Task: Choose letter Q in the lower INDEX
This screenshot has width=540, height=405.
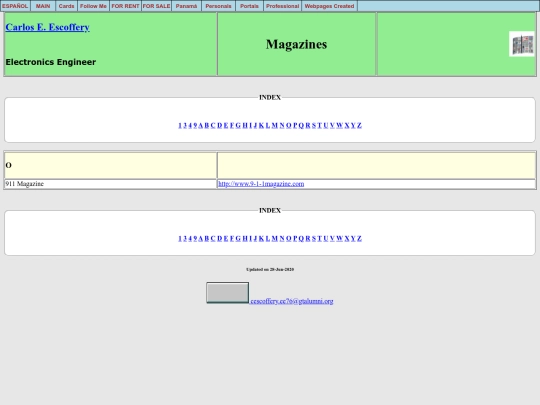Action: (x=301, y=238)
